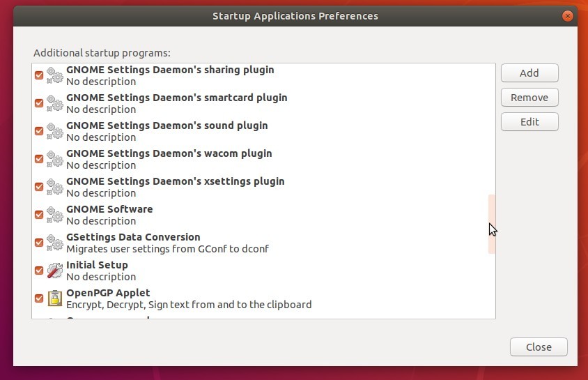Select GNOME Settings Daemon's smartcard plugin text
This screenshot has height=380, width=588.
[177, 98]
